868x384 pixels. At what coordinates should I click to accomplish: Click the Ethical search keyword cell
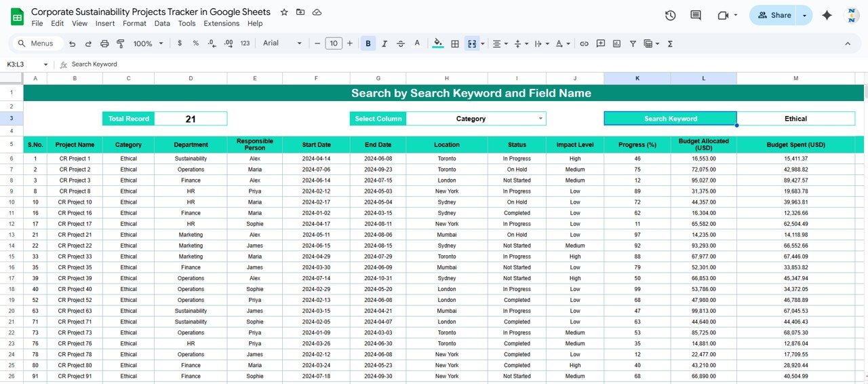pos(795,119)
